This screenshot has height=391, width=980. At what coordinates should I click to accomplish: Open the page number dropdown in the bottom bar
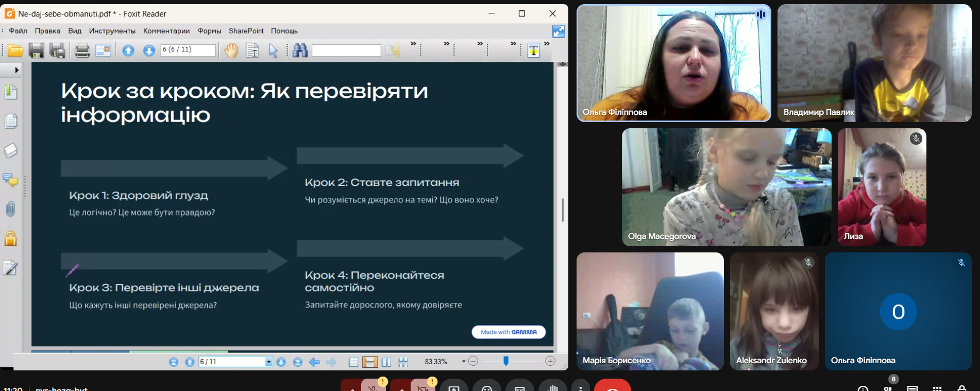268,362
